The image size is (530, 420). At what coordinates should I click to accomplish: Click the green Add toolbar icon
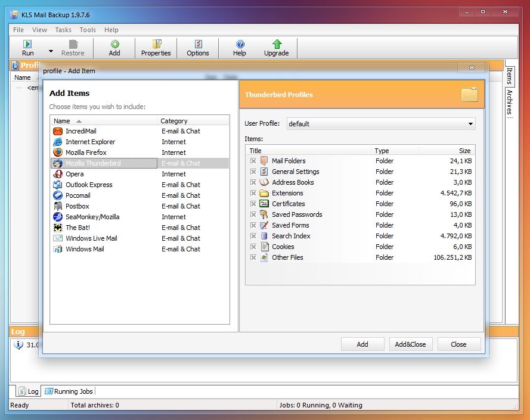click(x=114, y=44)
